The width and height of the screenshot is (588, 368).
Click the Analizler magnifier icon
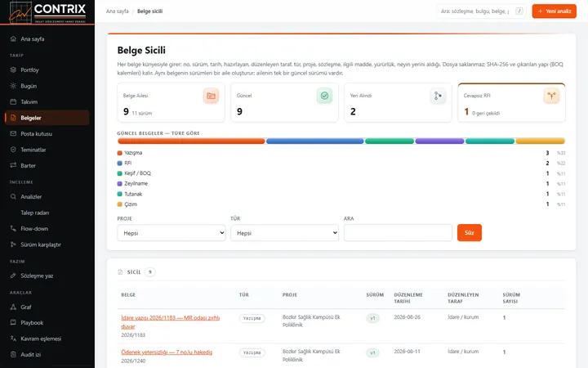pos(13,196)
